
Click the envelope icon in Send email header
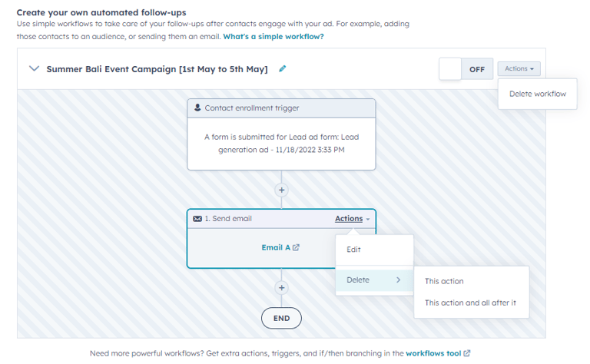(197, 219)
